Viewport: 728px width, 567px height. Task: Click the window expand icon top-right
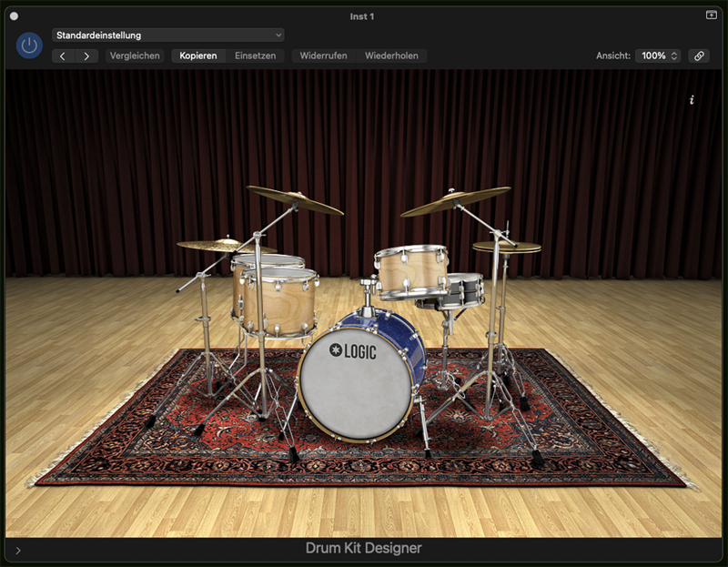pyautogui.click(x=712, y=15)
